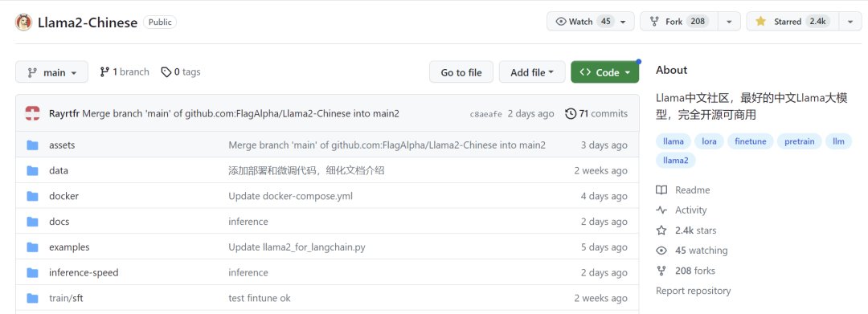Screen dimensions: 868x314
Task: Open the green Code dropdown button
Action: [x=604, y=72]
